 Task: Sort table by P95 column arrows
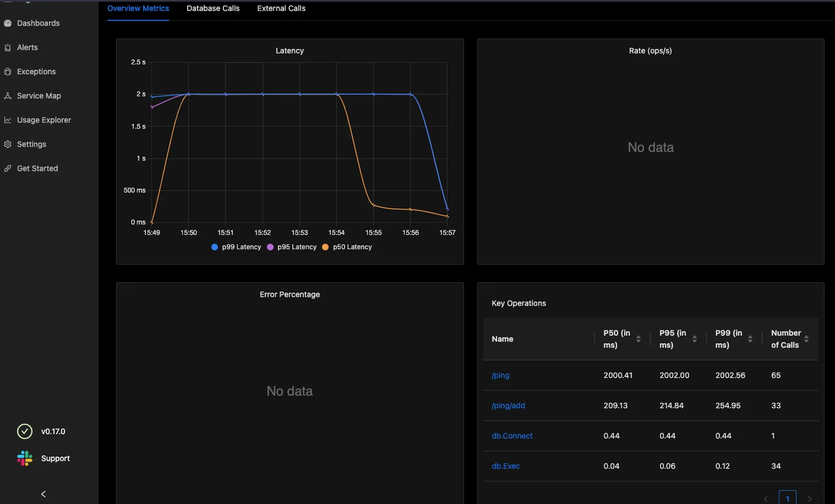pyautogui.click(x=695, y=339)
